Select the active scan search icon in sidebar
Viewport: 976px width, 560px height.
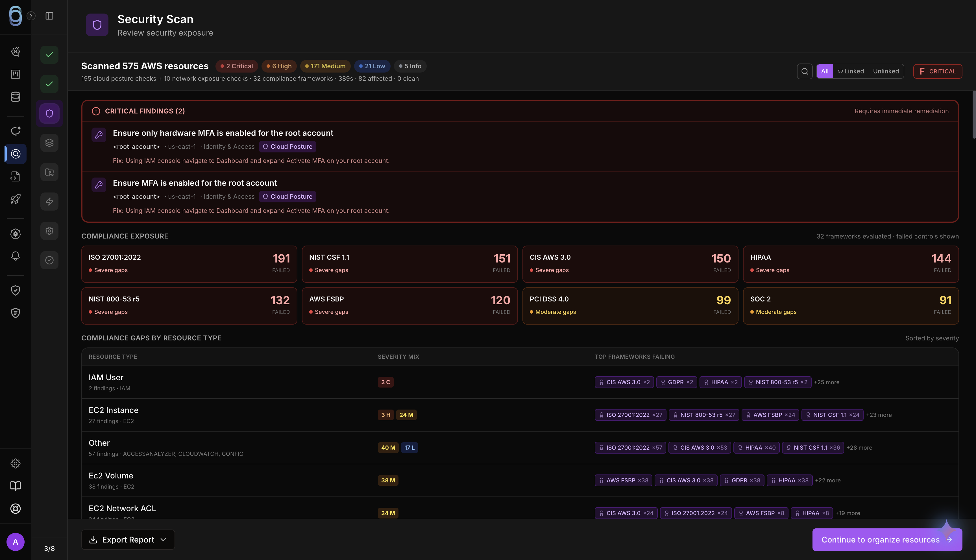(x=15, y=154)
